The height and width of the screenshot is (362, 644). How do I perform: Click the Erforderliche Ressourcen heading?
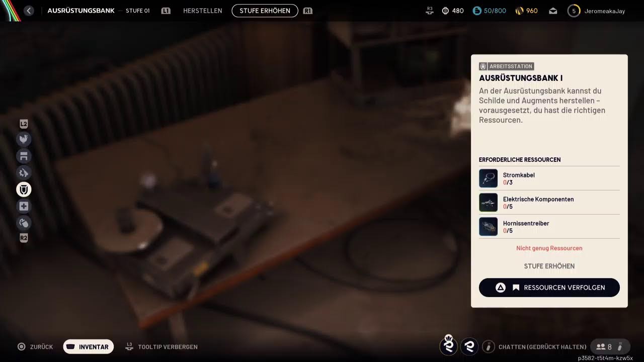tap(520, 160)
